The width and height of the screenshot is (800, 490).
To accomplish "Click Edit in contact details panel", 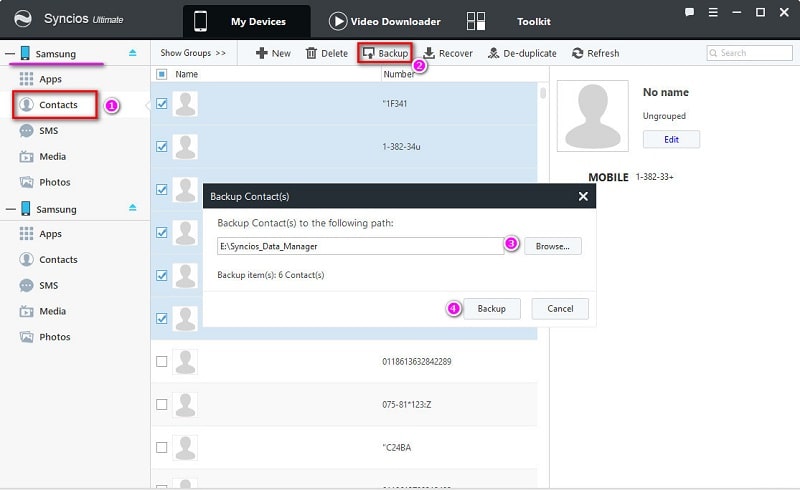I will 671,139.
